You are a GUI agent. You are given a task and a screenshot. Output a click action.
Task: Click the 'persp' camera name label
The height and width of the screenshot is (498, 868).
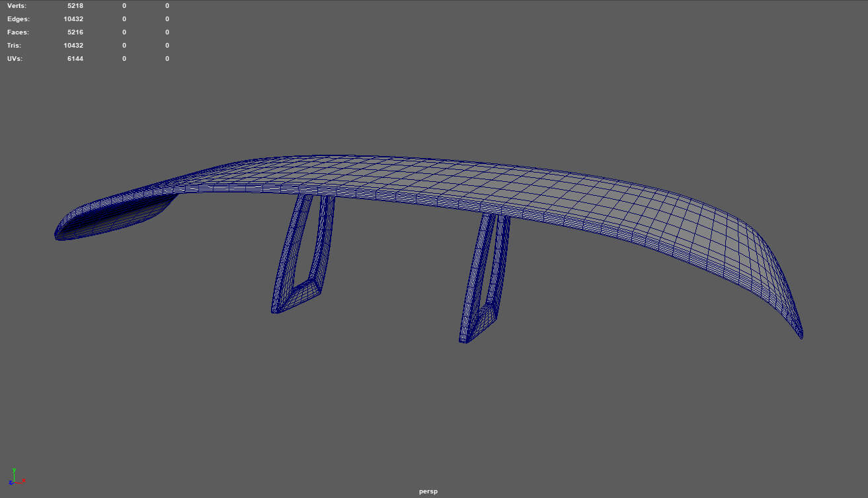(428, 491)
